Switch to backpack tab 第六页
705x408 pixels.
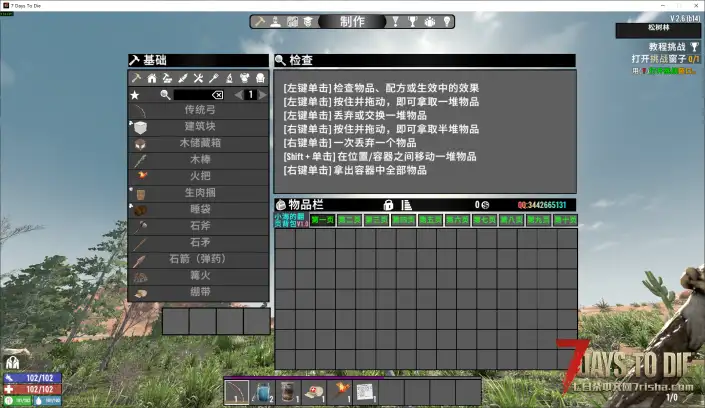click(x=457, y=220)
